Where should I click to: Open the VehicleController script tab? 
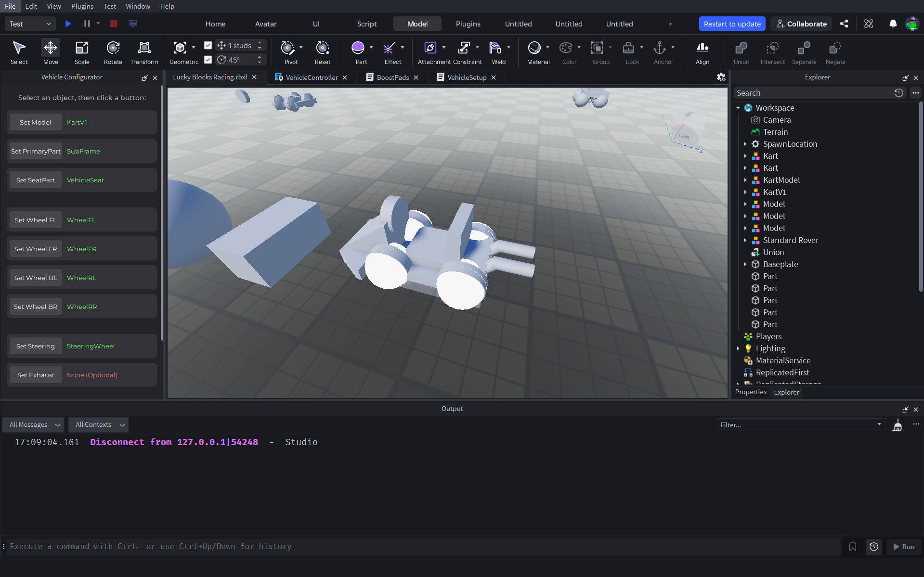[311, 77]
